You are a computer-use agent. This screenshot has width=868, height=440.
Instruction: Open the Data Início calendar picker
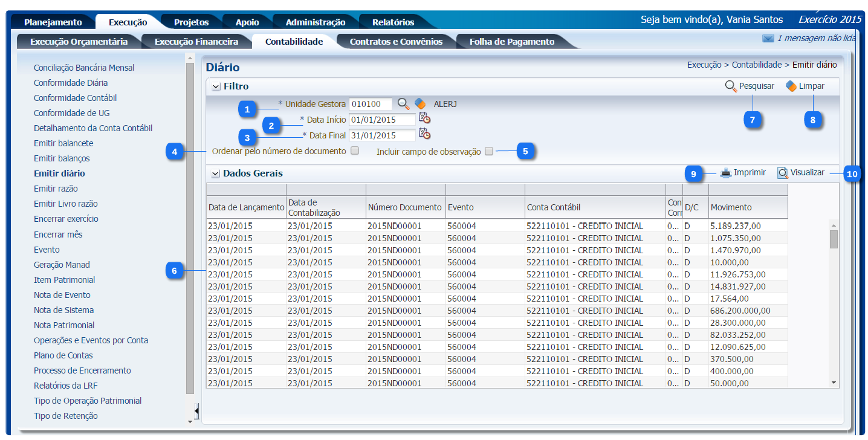click(x=424, y=118)
